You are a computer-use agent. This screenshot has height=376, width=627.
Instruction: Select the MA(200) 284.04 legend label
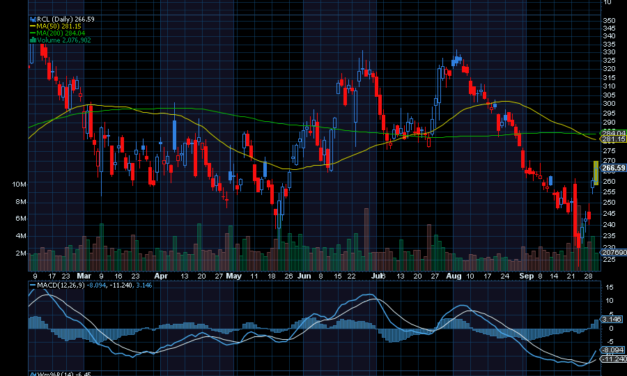(x=61, y=33)
